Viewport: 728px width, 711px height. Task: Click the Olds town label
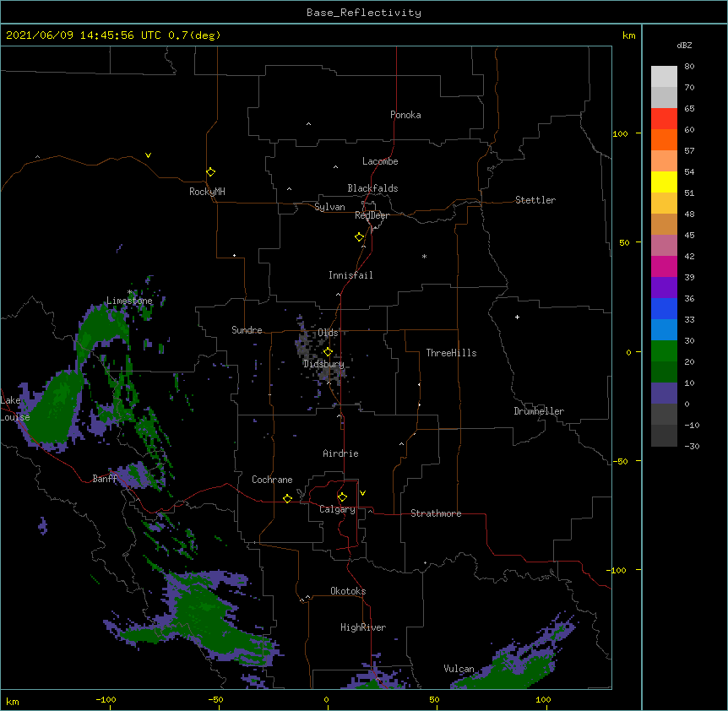(x=328, y=333)
